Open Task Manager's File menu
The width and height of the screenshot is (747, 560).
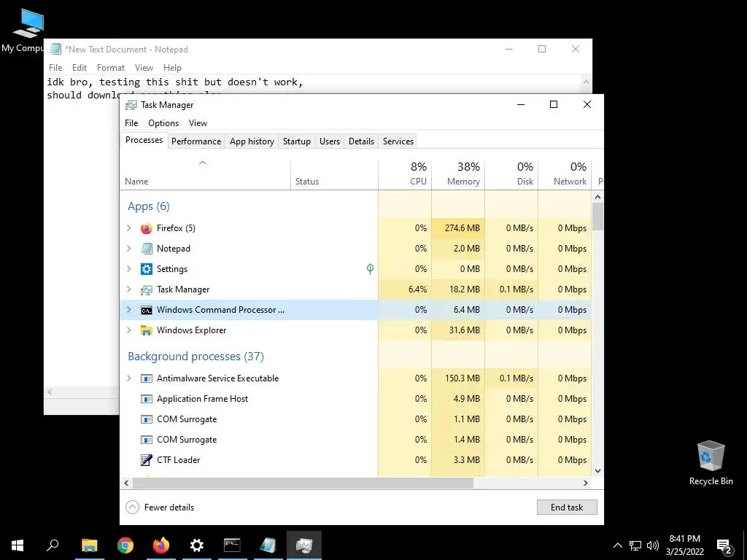(x=131, y=123)
